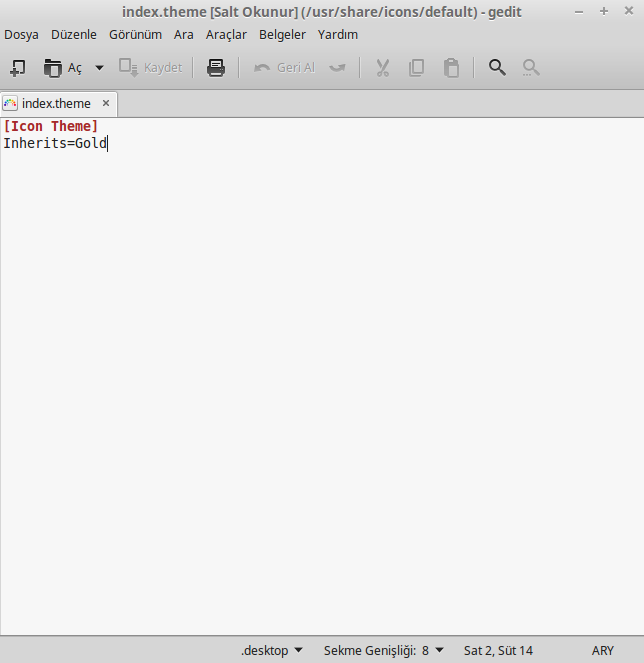The height and width of the screenshot is (663, 644).
Task: Open the Yardım menu
Action: (338, 35)
